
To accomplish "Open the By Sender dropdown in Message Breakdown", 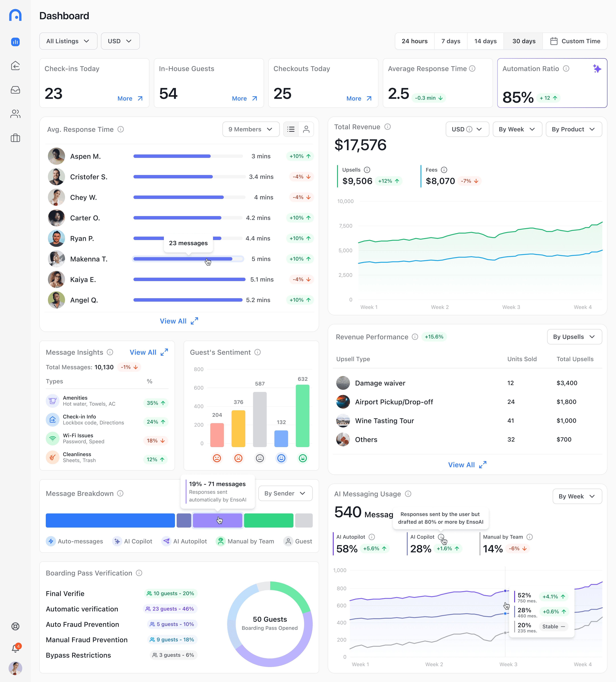I will (x=285, y=493).
